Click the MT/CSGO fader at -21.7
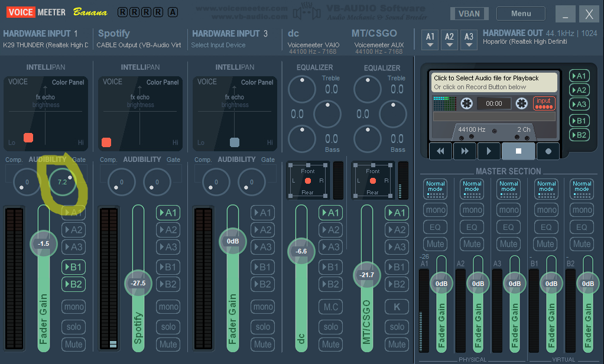 (366, 275)
